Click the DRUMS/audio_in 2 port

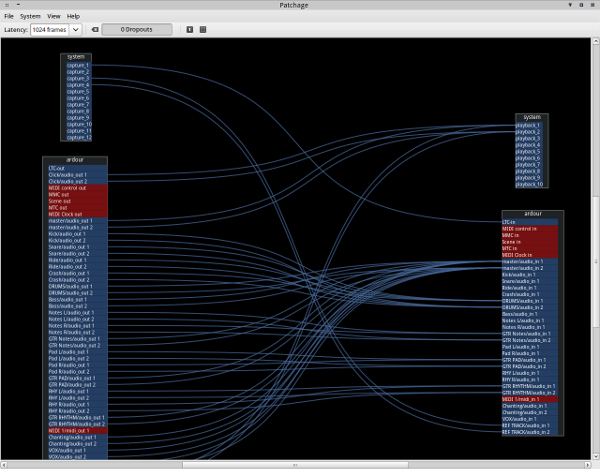click(x=530, y=307)
